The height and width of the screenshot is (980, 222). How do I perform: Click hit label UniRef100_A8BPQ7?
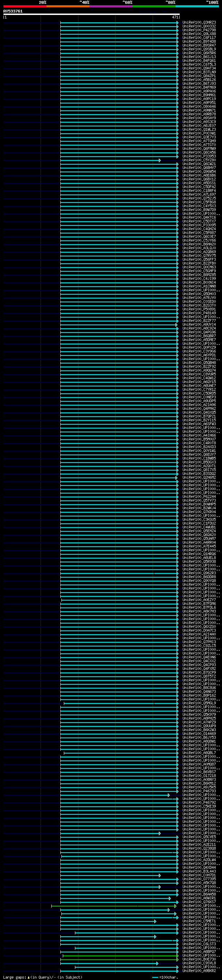pyautogui.click(x=199, y=951)
